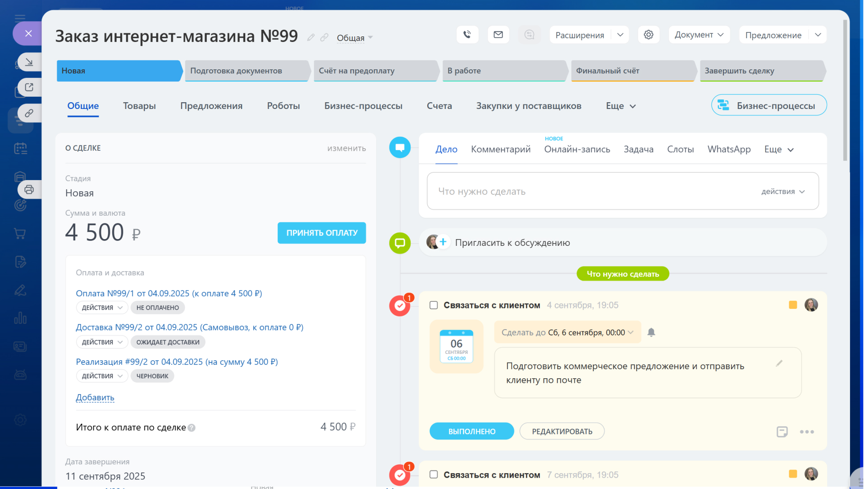Click the reminder bell icon
Screen dimensions: 868x489
point(651,332)
